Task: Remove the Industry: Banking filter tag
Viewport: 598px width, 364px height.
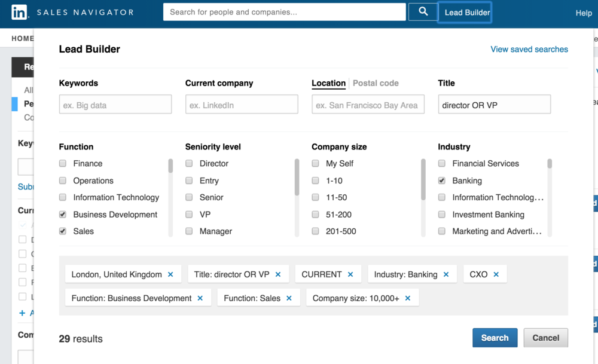Action: coord(446,274)
